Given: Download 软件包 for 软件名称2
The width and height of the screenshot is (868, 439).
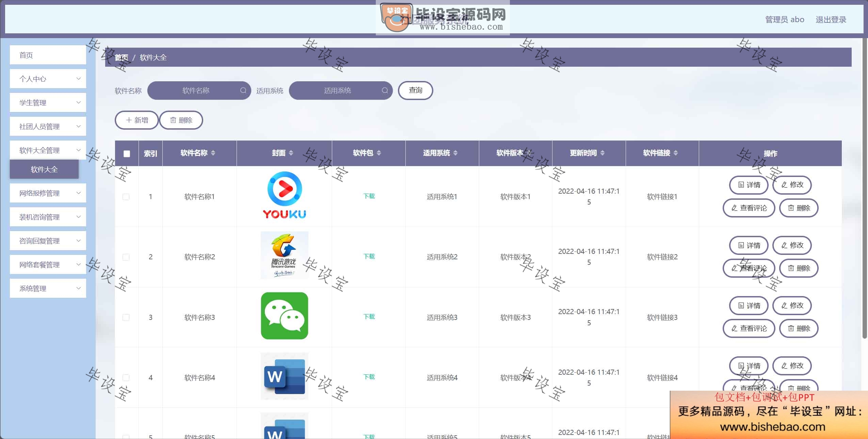Looking at the screenshot, I should 369,256.
